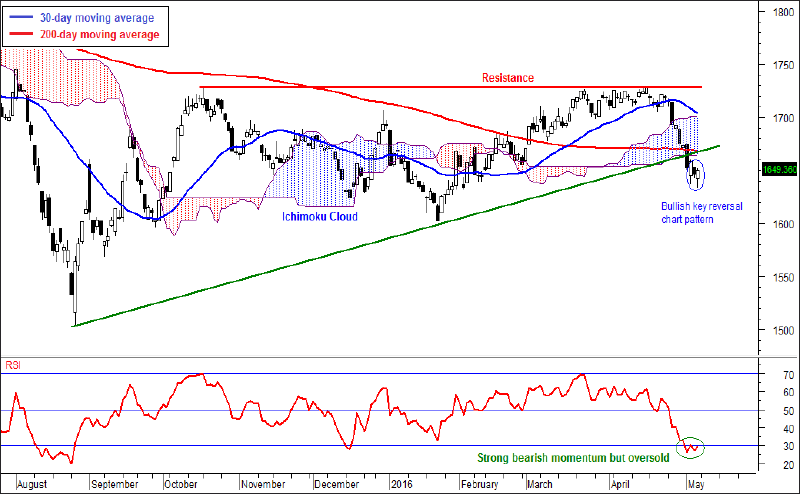The width and height of the screenshot is (800, 494).
Task: Click the RSI 50 axis label
Action: [789, 411]
